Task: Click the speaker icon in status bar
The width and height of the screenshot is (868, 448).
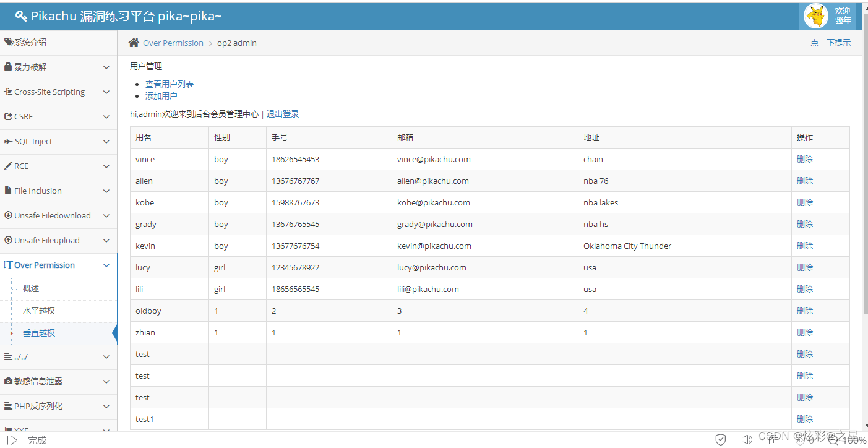Action: pyautogui.click(x=747, y=439)
